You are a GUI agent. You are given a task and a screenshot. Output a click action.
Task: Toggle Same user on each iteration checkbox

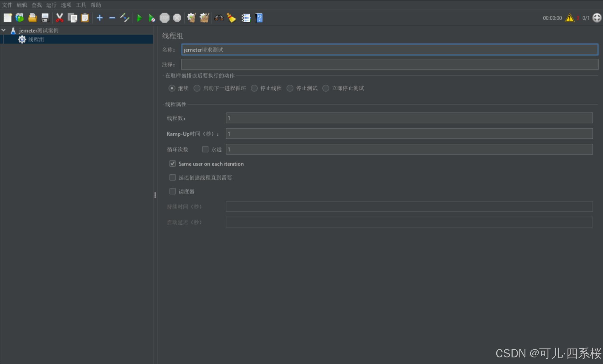173,164
